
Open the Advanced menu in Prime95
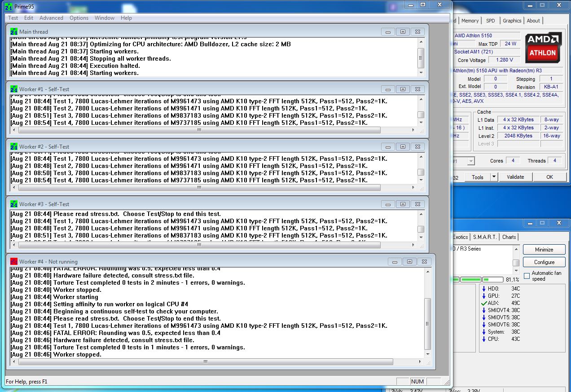pyautogui.click(x=51, y=18)
